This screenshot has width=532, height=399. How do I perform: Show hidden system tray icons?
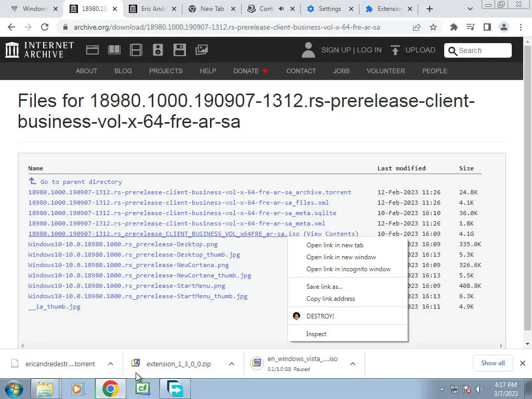442,389
